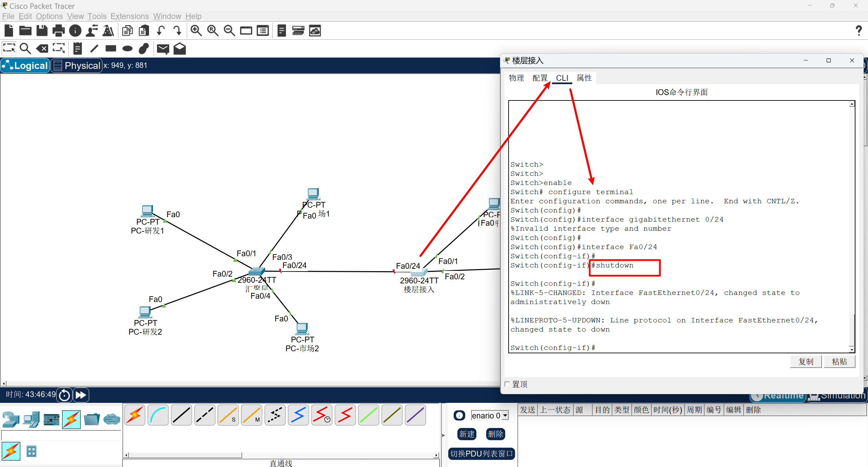Select the CLI tab
Screen dimensions: 868x467
(562, 78)
